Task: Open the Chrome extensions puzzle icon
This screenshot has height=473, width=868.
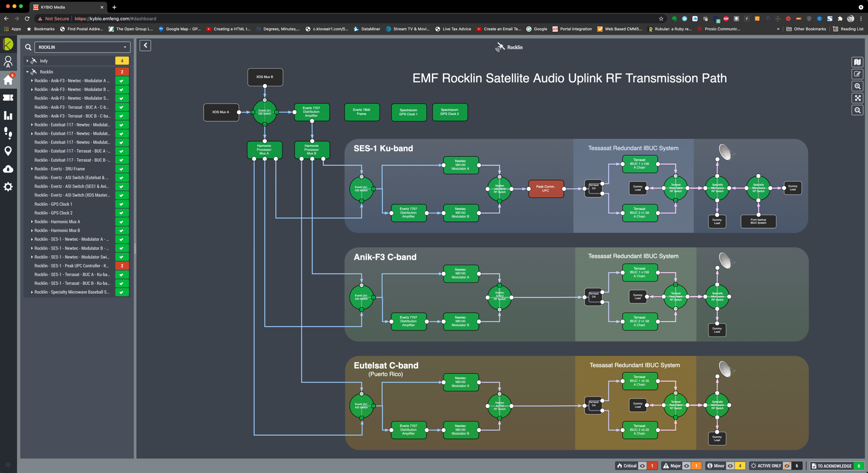Action: pos(840,19)
